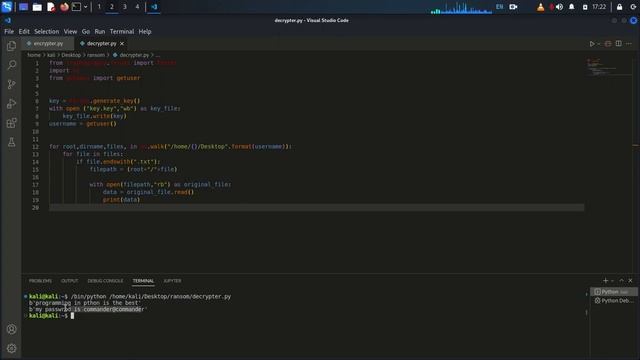Maximize the panel with the up chevron

click(621, 280)
